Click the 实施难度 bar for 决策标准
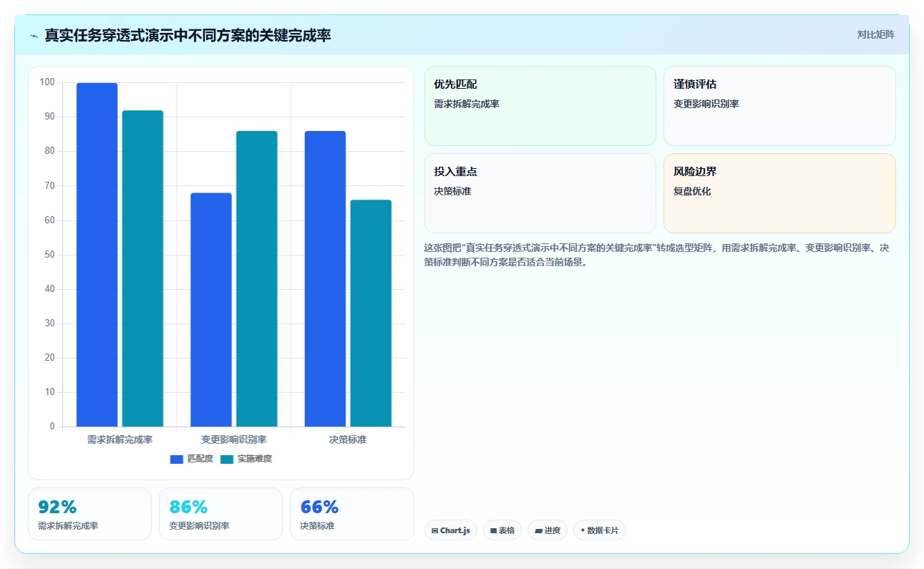The image size is (924, 569). point(371,313)
